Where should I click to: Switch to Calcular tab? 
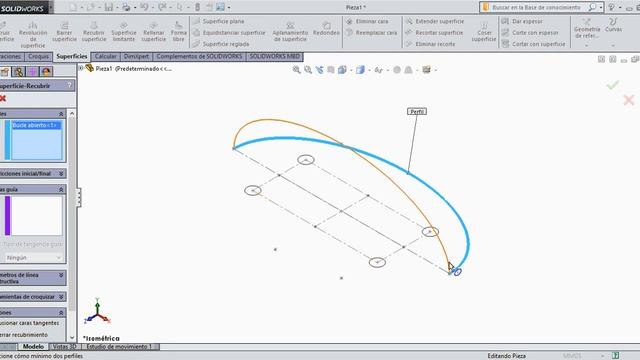click(105, 57)
